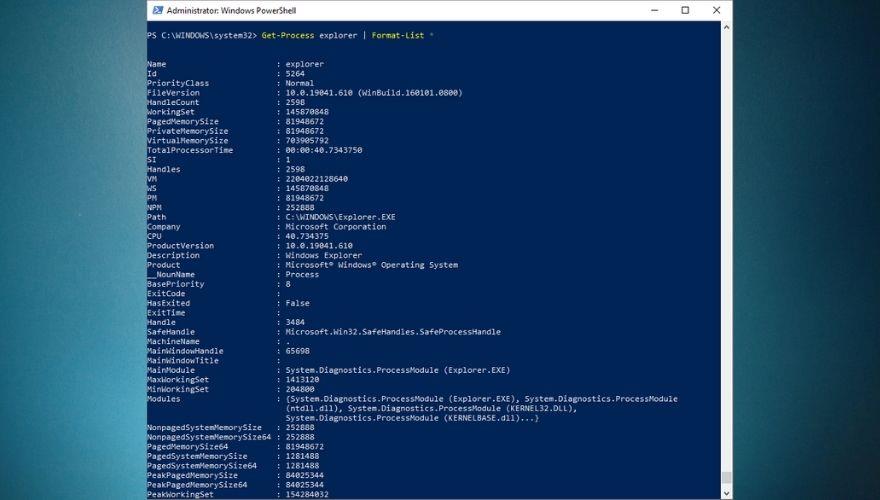Click the ExitTime property label

[x=166, y=313]
